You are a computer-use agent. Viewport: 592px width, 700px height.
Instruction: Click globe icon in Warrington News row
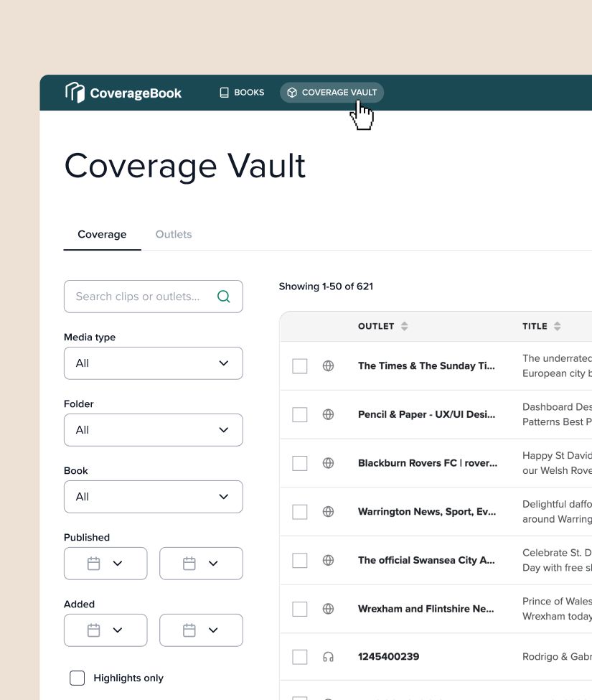click(x=329, y=512)
